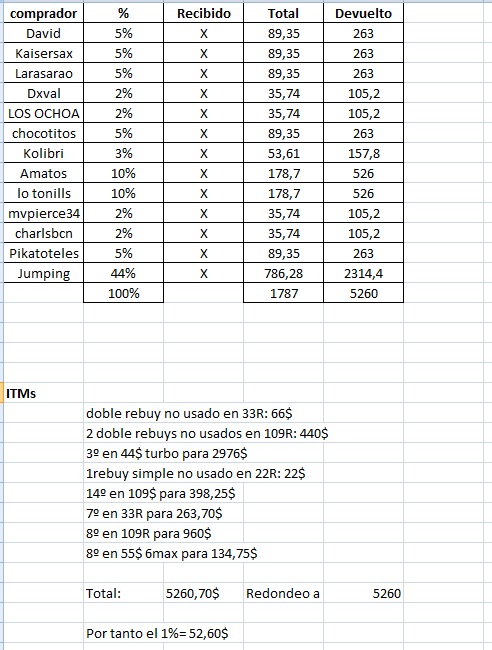The width and height of the screenshot is (492, 650).
Task: Click the 2314,4 Devuelto cell
Action: point(364,273)
